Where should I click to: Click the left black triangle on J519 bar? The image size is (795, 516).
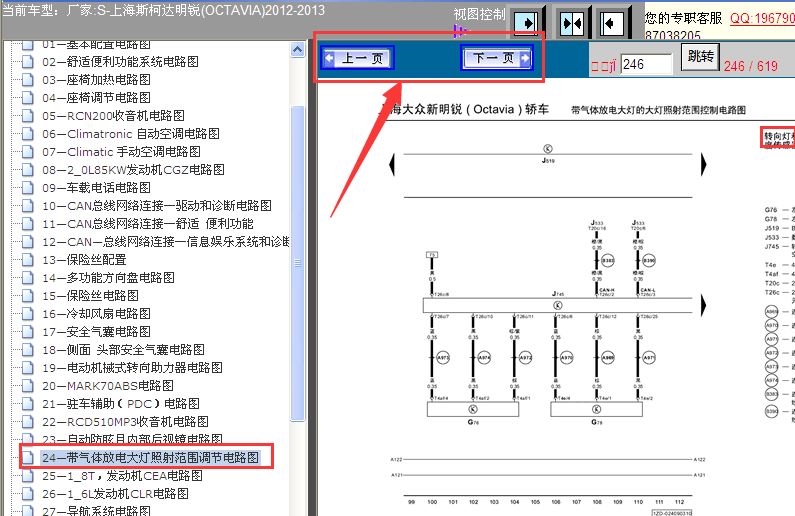pos(392,164)
